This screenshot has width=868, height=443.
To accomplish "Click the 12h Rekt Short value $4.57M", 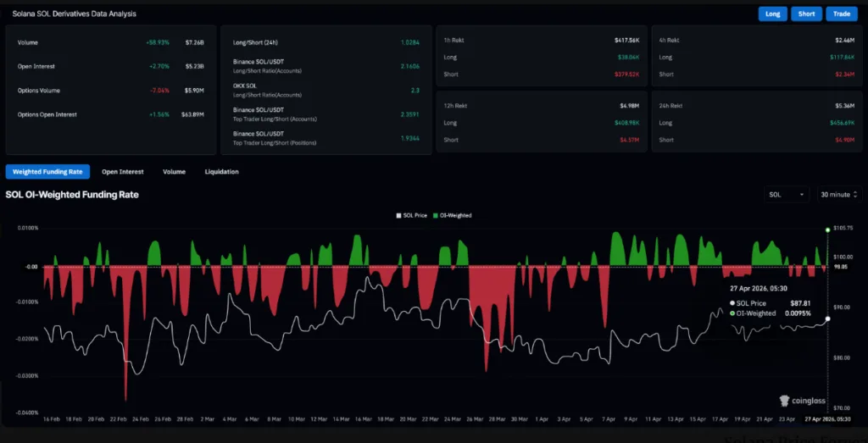I will pos(631,140).
